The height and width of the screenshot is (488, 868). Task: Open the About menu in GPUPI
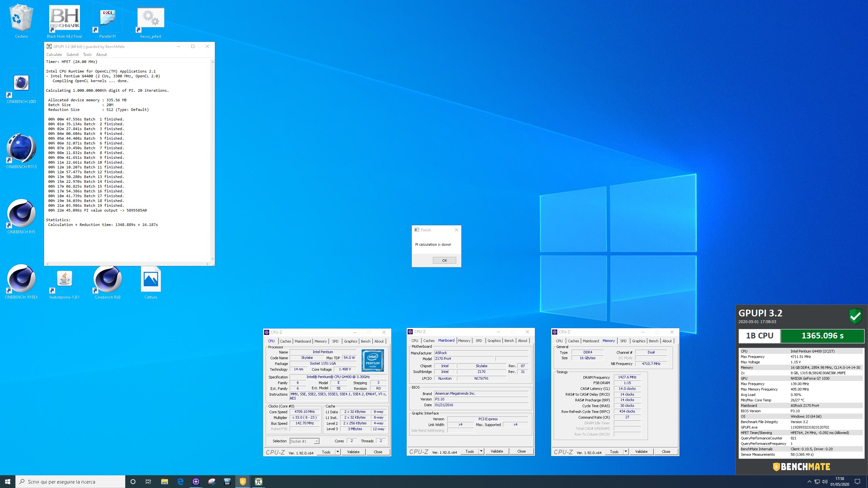101,55
